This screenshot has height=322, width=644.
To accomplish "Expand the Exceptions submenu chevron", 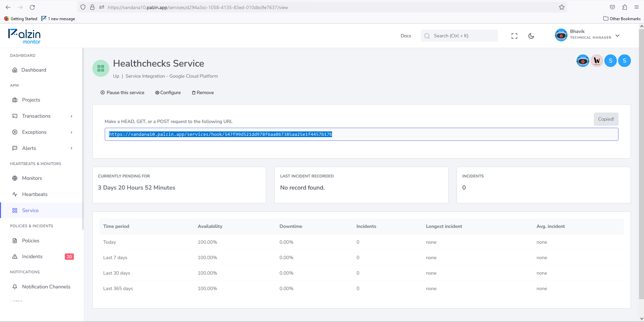I will point(72,132).
